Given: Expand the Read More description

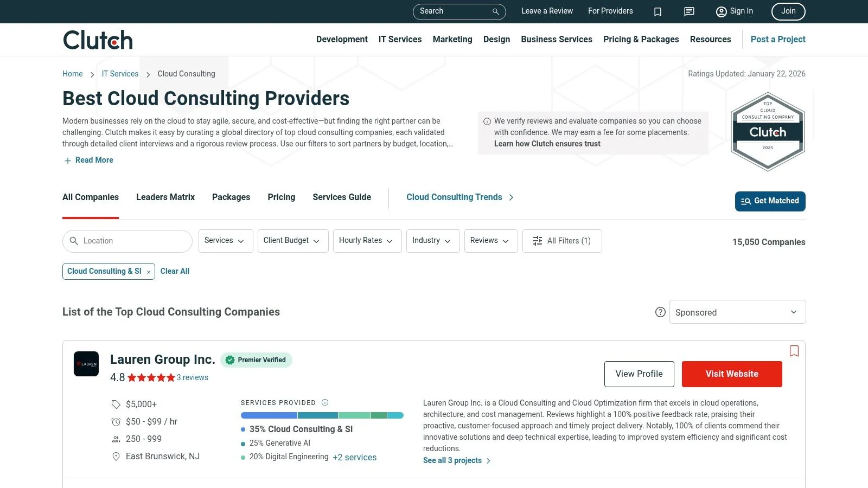Looking at the screenshot, I should coord(88,160).
